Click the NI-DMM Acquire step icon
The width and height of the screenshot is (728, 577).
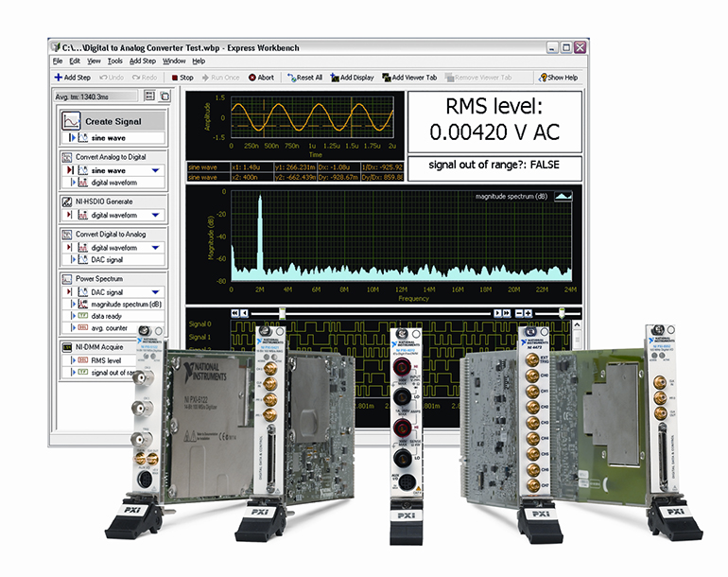(67, 347)
